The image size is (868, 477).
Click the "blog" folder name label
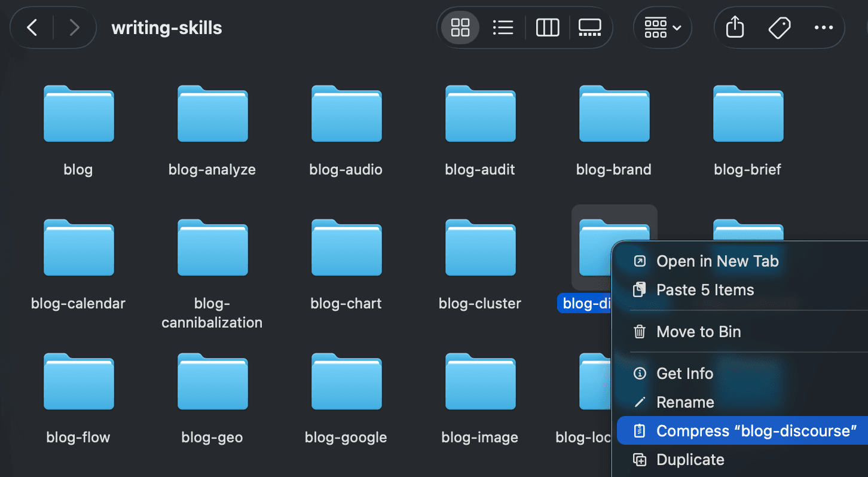point(78,170)
